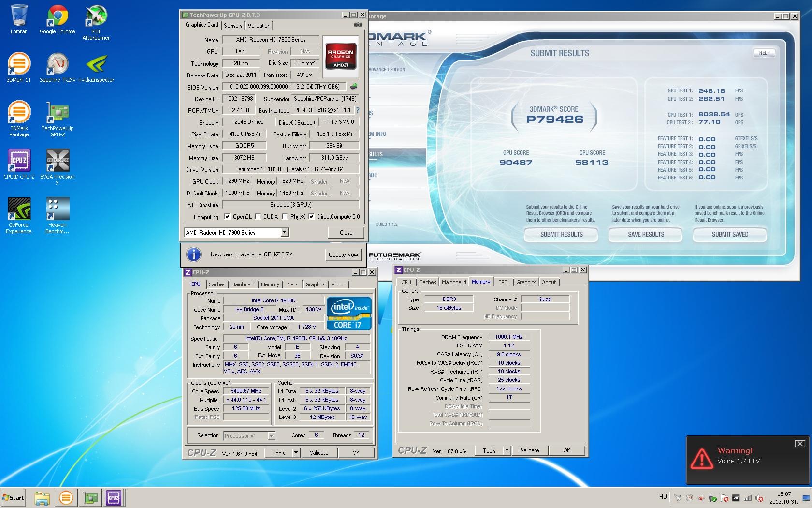Expand AMD Radeon HD 7900 Series dropdown
The image size is (812, 508).
click(284, 233)
